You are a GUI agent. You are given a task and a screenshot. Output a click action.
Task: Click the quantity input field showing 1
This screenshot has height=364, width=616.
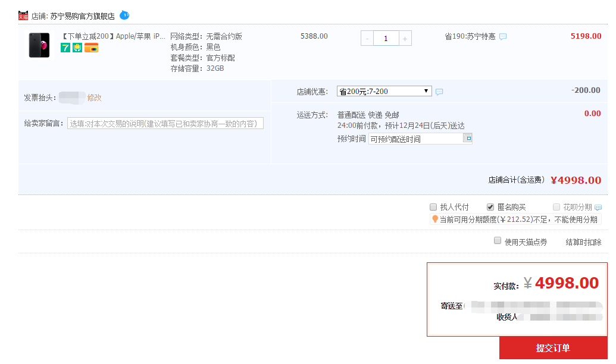coord(386,39)
